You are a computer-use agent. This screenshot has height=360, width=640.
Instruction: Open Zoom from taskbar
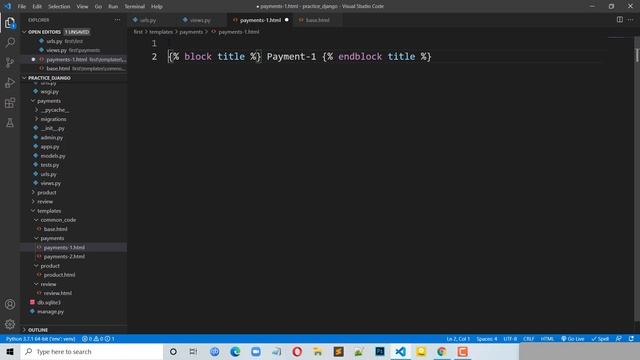tap(256, 351)
